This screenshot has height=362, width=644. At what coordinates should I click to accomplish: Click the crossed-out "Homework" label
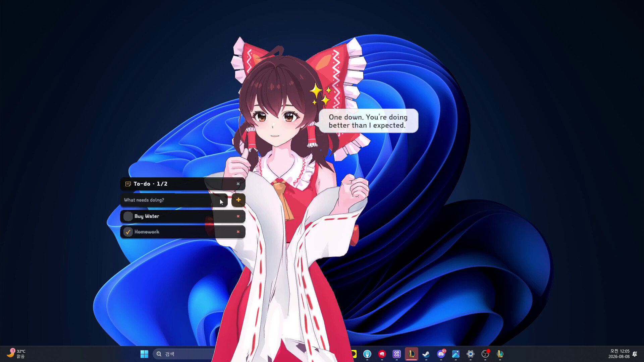pos(147,232)
